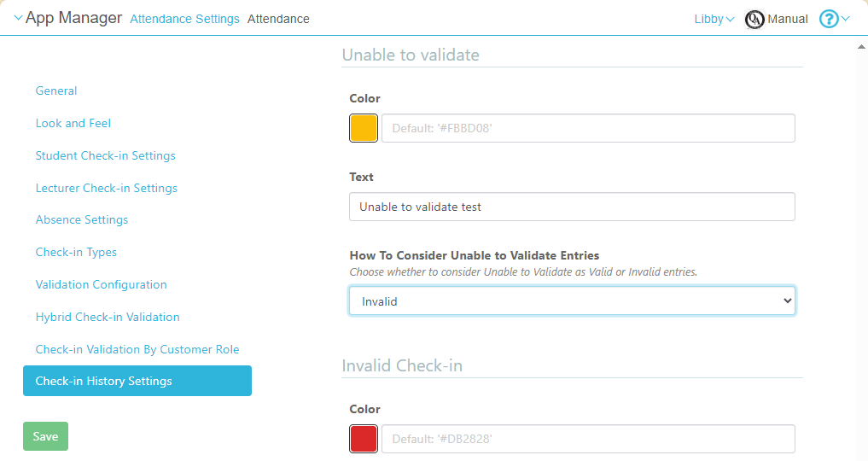Viewport: 868px width, 461px height.
Task: Pick the red Invalid Check-in color swatch
Action: (364, 439)
